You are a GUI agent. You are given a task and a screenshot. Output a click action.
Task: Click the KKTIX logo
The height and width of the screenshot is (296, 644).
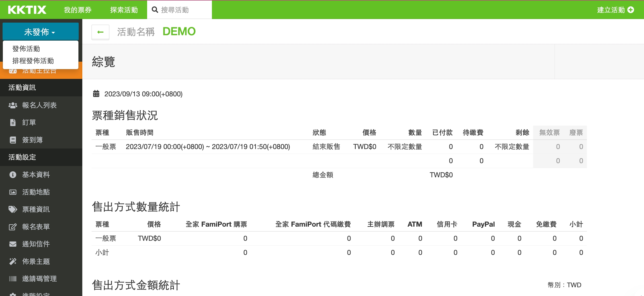[x=27, y=10]
